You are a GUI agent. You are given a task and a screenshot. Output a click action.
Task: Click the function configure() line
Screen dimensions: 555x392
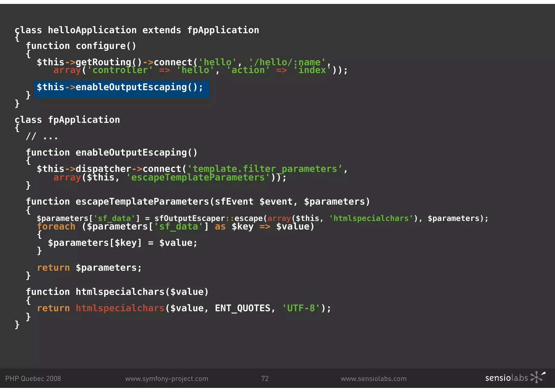click(81, 46)
